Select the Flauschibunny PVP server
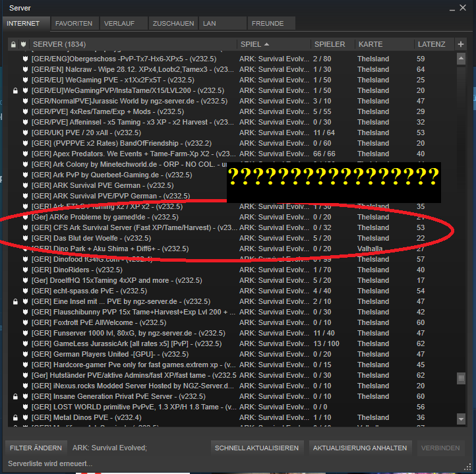Image resolution: width=476 pixels, height=474 pixels. coord(232,312)
